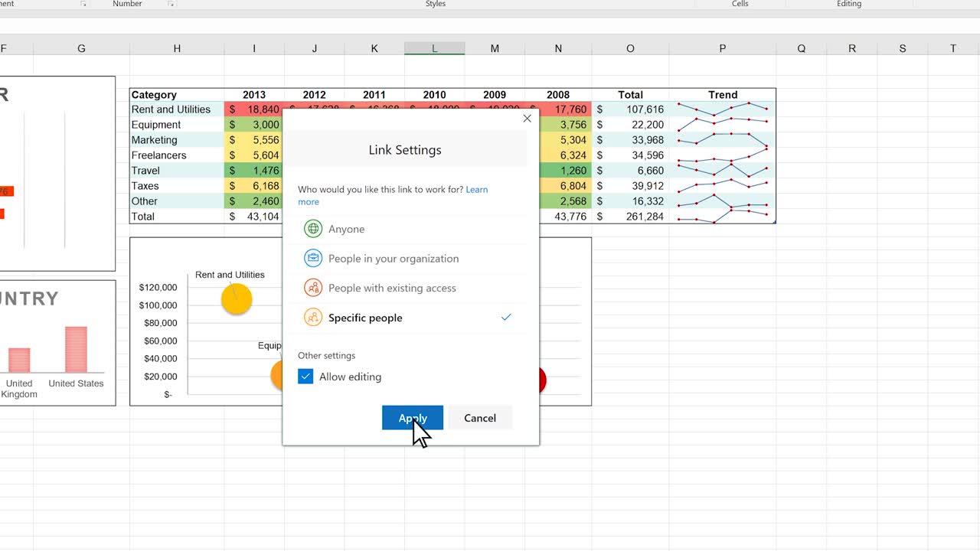
Task: Click the organization briefcase icon
Action: click(x=313, y=259)
